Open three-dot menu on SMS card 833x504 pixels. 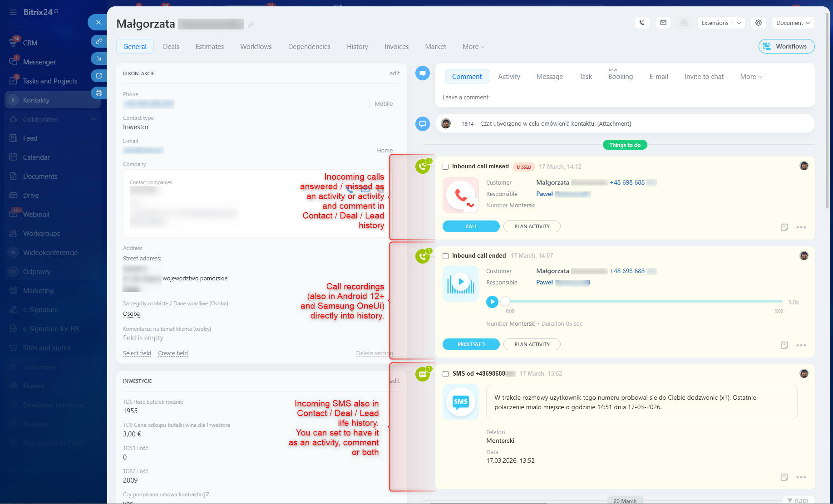coord(801,477)
